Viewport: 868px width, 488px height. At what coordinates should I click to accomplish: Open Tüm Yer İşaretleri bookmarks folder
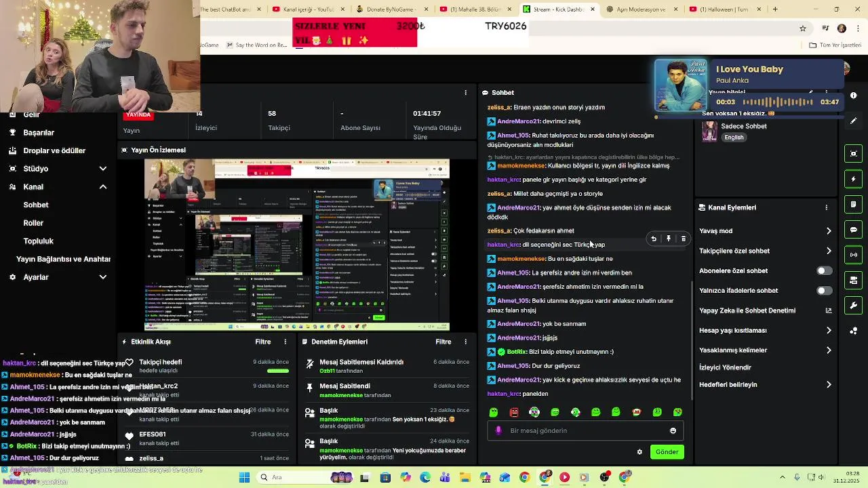[x=835, y=45]
